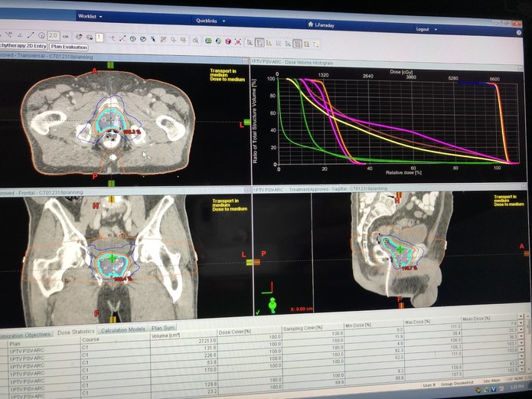Image resolution: width=532 pixels, height=399 pixels.
Task: Click the first blue round contour icon
Action: pyautogui.click(x=133, y=39)
